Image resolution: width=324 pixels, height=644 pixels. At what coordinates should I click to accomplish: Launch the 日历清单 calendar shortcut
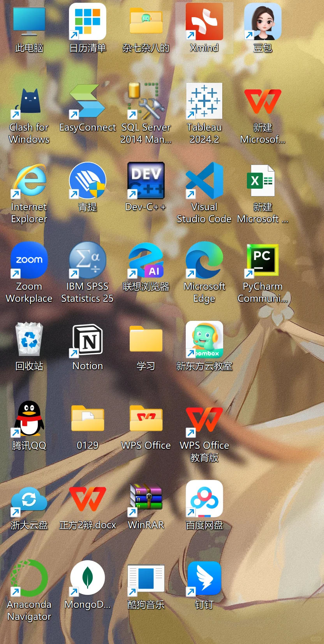click(x=88, y=21)
